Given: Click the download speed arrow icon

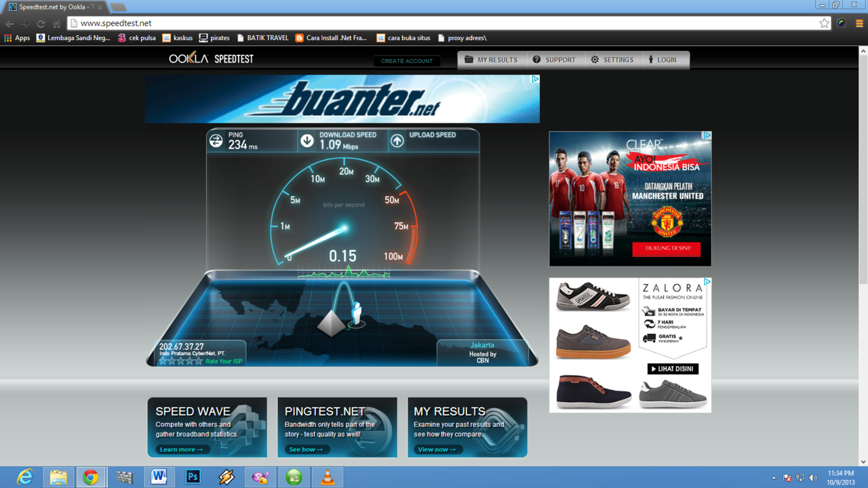Looking at the screenshot, I should pos(307,140).
